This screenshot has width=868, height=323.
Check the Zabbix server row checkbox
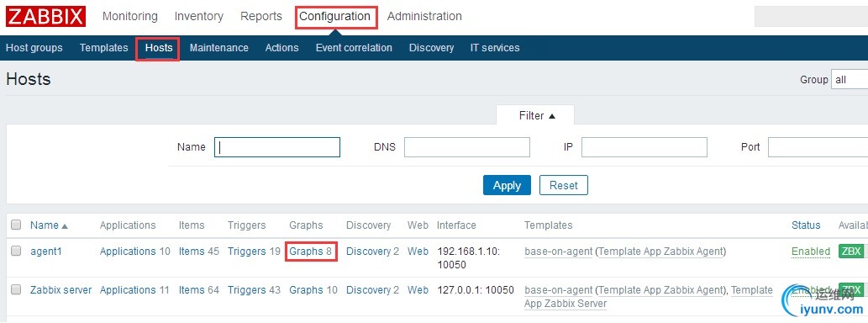coord(16,289)
